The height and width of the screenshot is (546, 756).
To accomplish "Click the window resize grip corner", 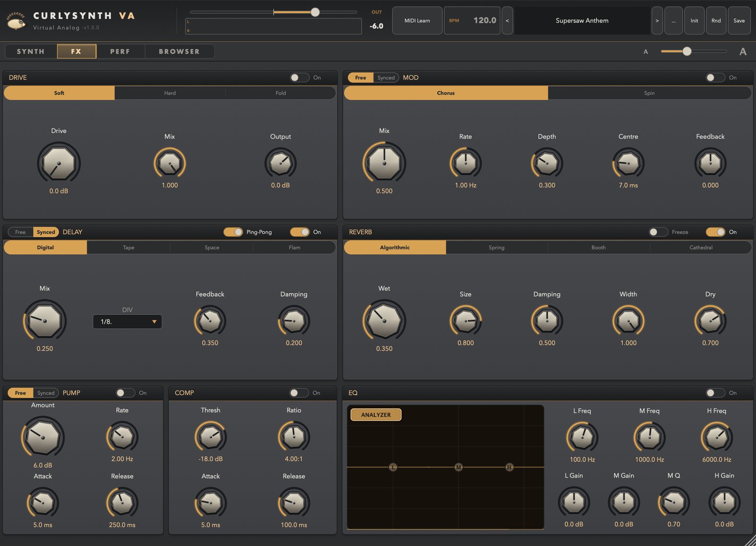I will point(750,541).
